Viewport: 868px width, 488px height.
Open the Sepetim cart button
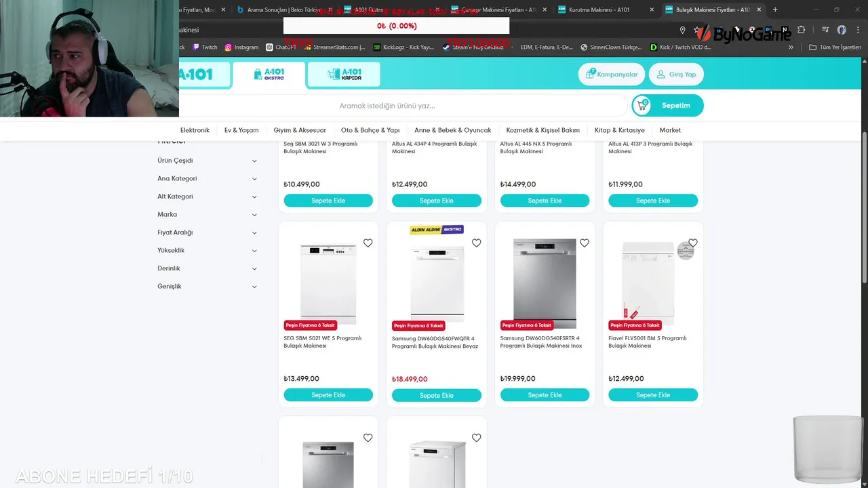coord(667,105)
